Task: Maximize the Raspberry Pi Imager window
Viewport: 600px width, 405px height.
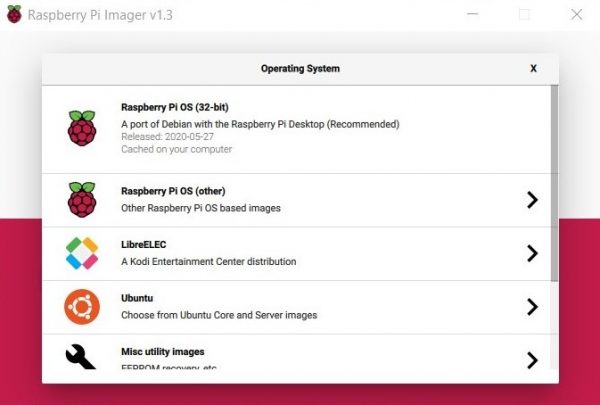Action: [525, 15]
